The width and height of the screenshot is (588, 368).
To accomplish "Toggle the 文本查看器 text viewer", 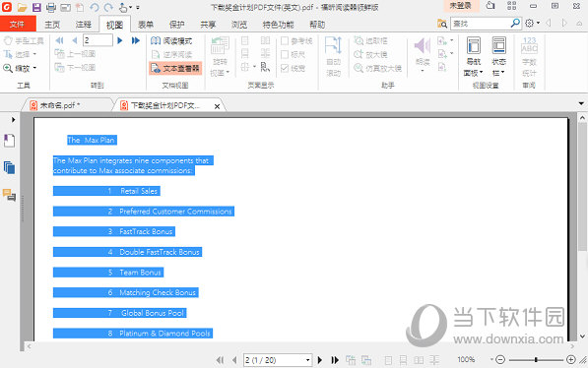I will point(175,68).
